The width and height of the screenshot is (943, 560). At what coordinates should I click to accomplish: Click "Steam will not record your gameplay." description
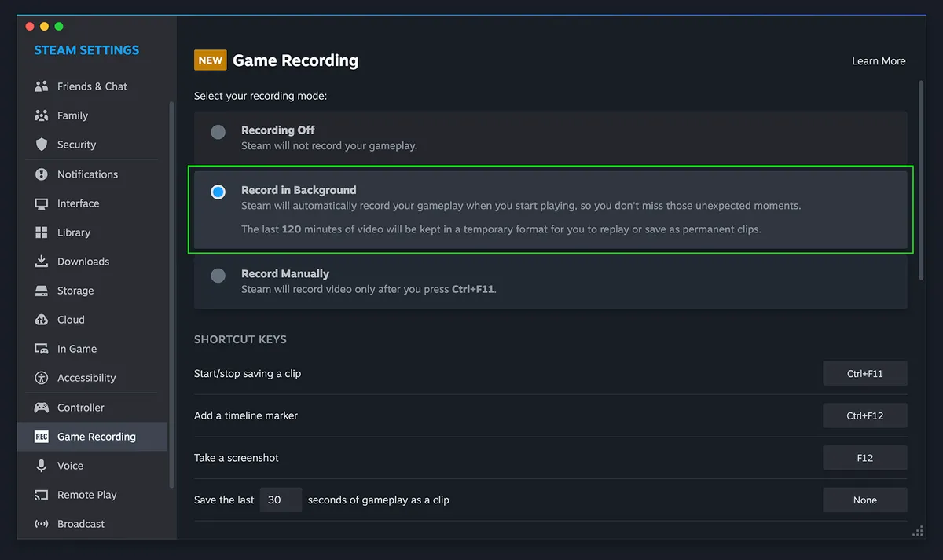329,146
